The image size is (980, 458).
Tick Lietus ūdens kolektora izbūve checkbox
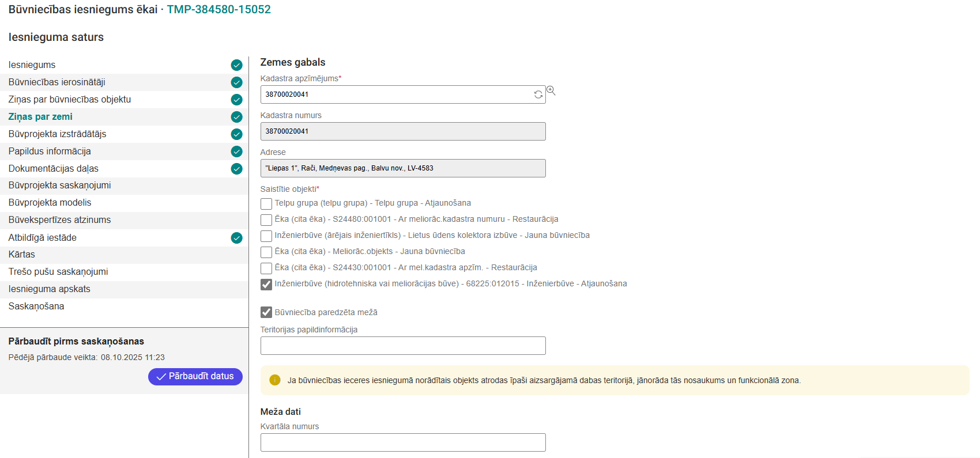click(266, 236)
